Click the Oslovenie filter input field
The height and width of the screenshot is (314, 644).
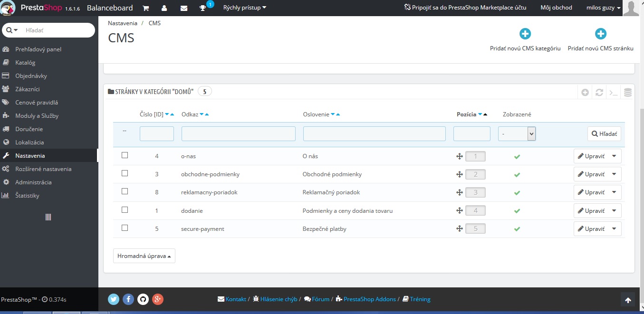tap(375, 133)
